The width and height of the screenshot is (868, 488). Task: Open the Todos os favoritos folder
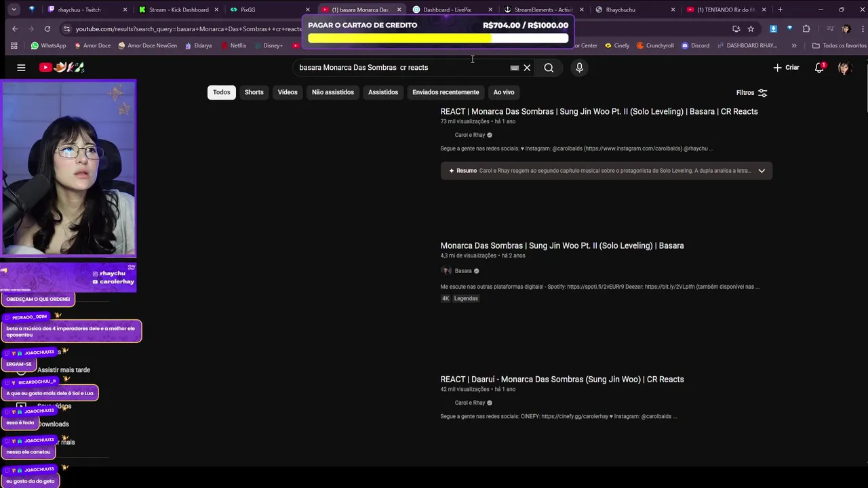click(839, 45)
